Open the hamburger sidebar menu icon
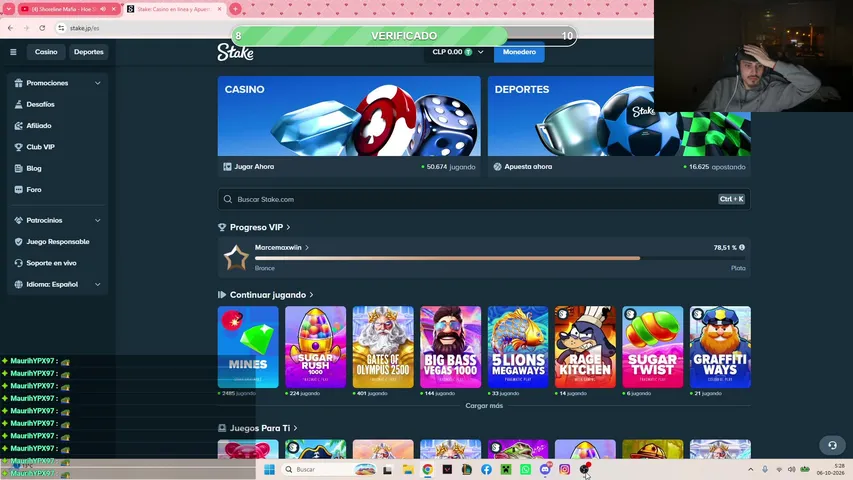Viewport: 853px width, 480px height. pos(13,52)
